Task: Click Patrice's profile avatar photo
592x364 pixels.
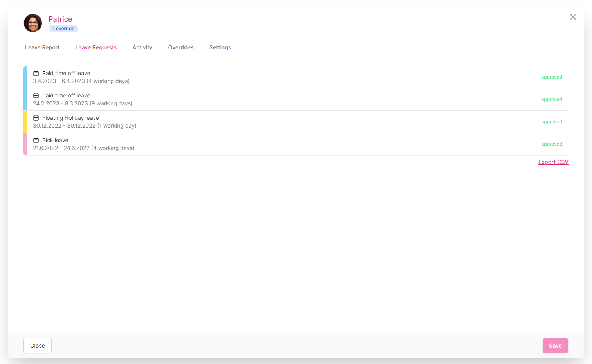Action: point(33,23)
